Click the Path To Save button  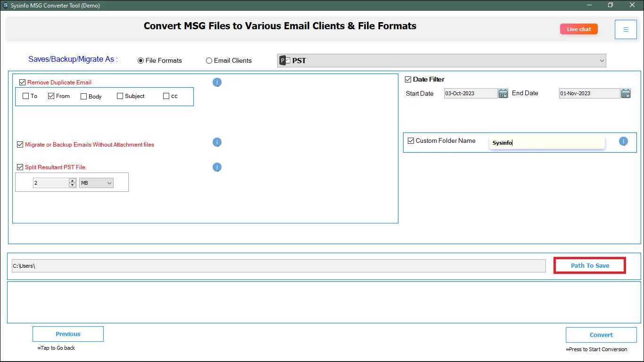[590, 266]
